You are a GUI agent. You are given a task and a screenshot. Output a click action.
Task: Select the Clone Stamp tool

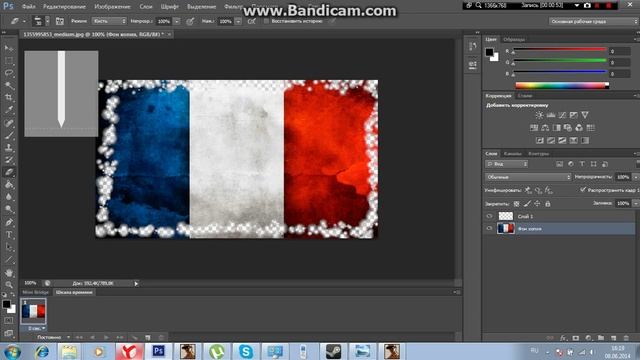[x=9, y=147]
